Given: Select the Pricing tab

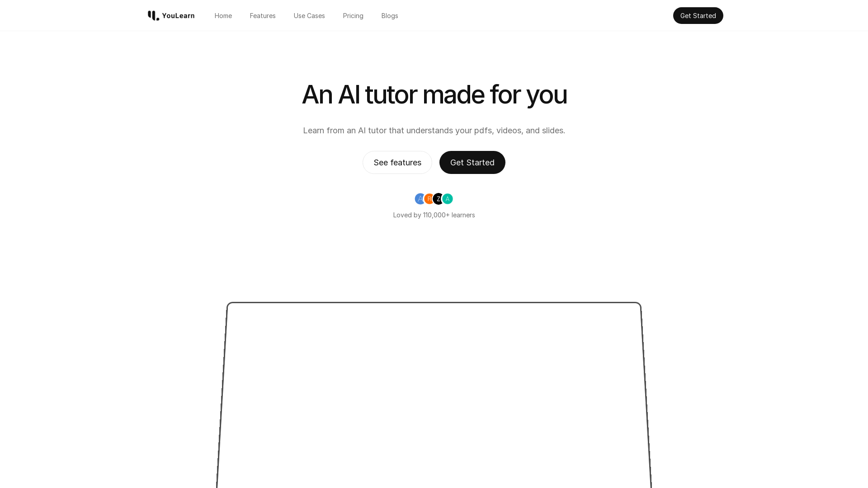Looking at the screenshot, I should tap(353, 15).
